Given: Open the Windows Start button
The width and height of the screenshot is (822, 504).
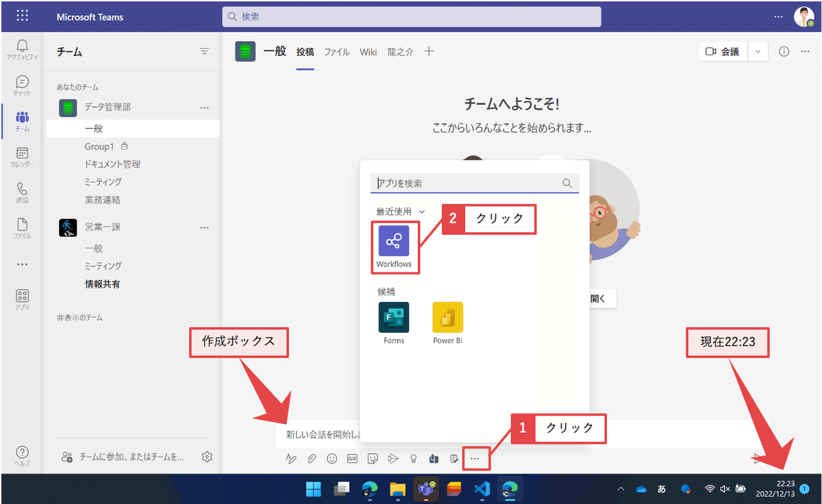Looking at the screenshot, I should point(314,489).
